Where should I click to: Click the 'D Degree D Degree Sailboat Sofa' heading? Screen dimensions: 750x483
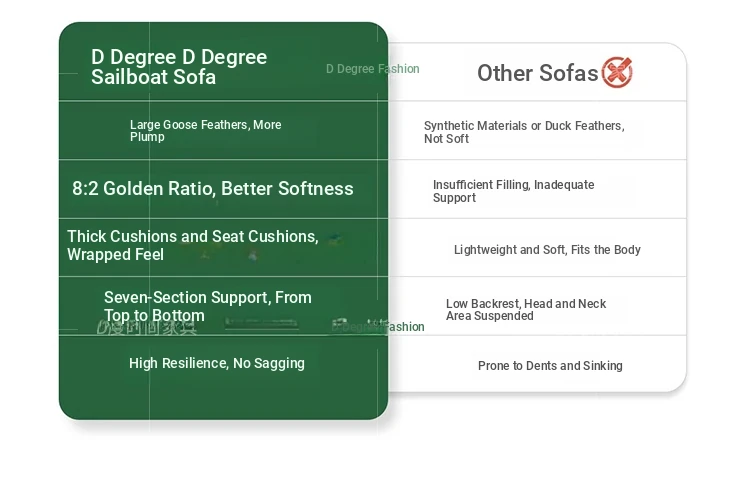click(x=179, y=67)
